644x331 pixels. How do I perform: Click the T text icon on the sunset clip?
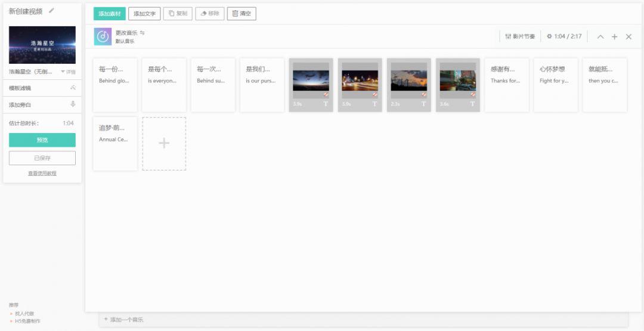423,104
